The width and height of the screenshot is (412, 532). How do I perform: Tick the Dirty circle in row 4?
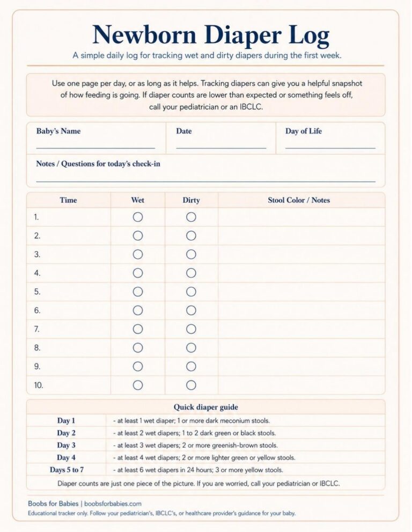coord(192,273)
